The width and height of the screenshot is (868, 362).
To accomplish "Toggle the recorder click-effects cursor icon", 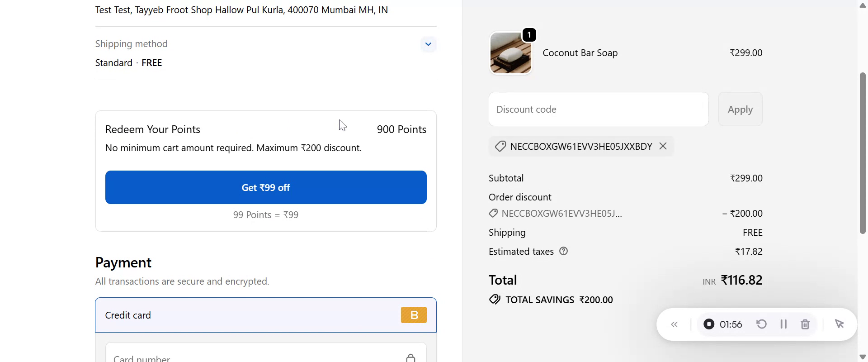I will click(840, 324).
